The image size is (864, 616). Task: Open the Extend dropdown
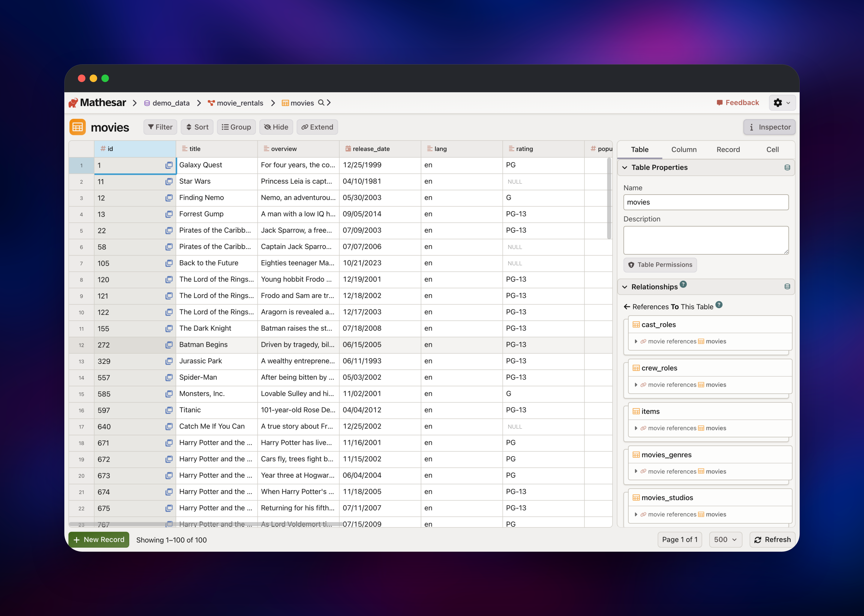317,127
